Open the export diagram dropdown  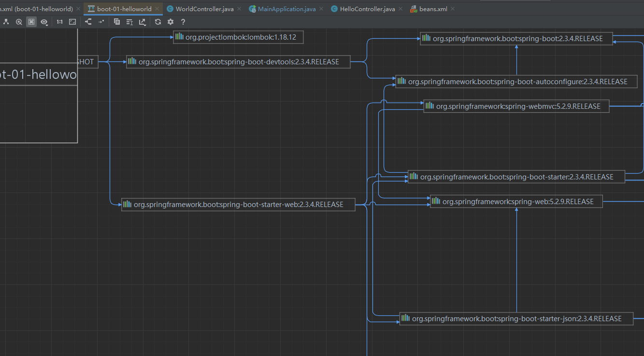pyautogui.click(x=143, y=22)
